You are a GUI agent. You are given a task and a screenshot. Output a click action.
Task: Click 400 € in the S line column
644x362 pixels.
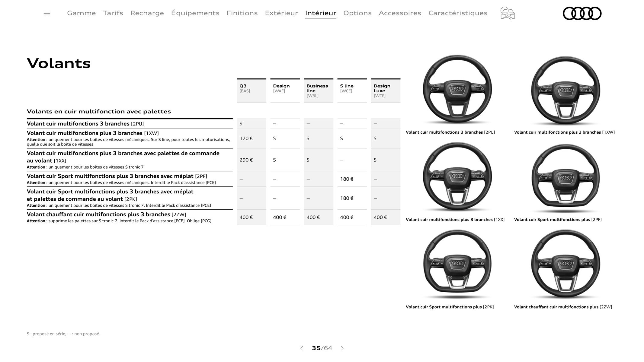352,217
